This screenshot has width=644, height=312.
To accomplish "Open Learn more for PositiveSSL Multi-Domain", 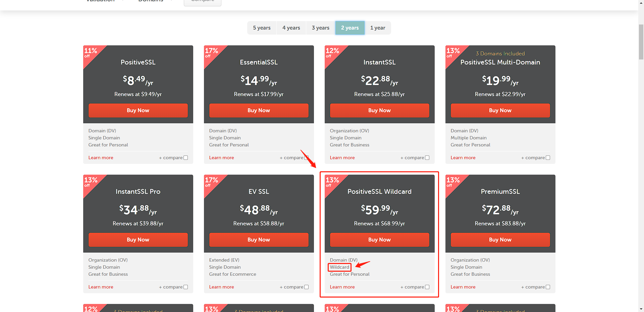I will [463, 158].
